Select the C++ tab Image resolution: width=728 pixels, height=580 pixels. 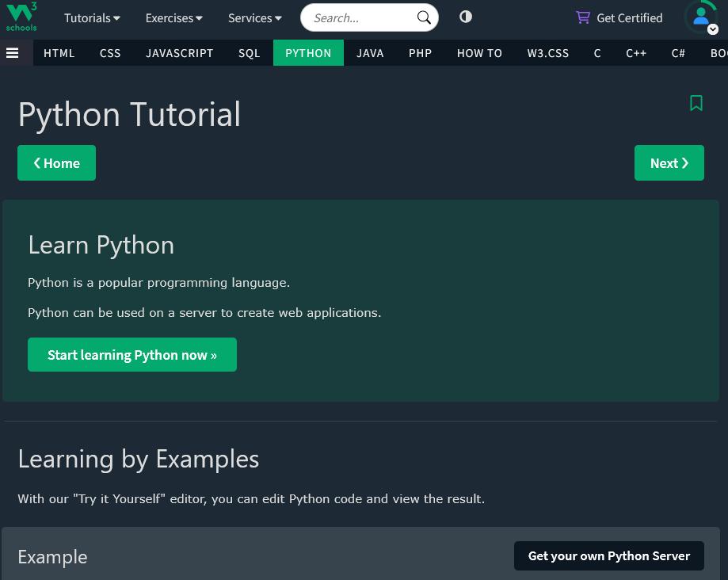pos(636,53)
